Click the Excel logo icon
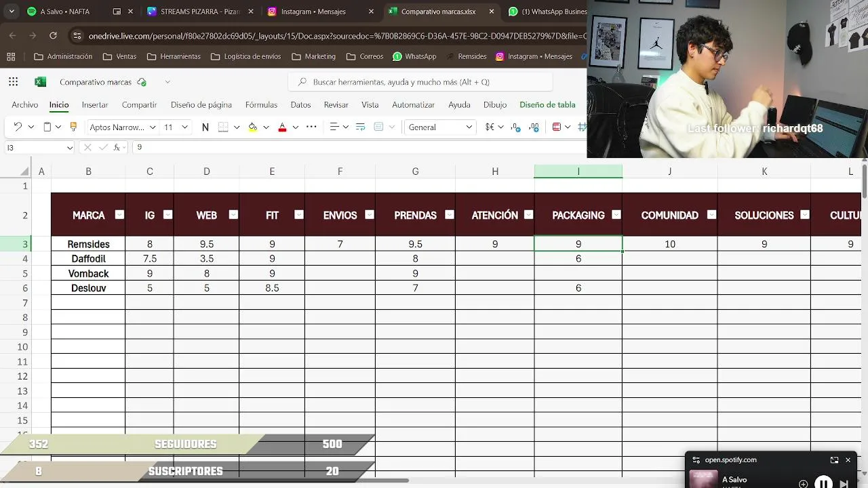 [x=40, y=82]
